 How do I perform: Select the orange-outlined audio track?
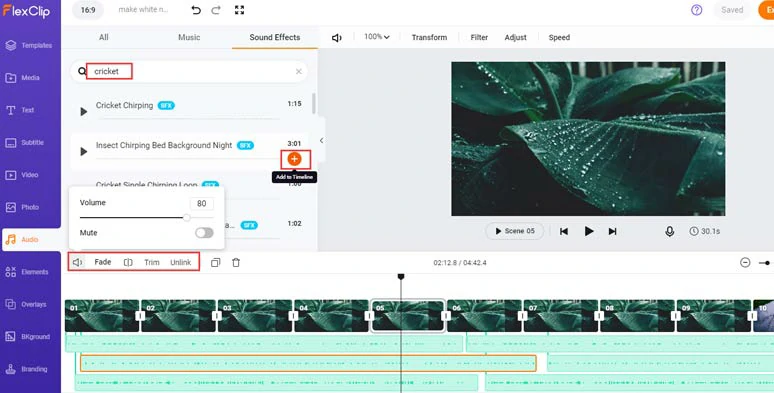point(308,363)
